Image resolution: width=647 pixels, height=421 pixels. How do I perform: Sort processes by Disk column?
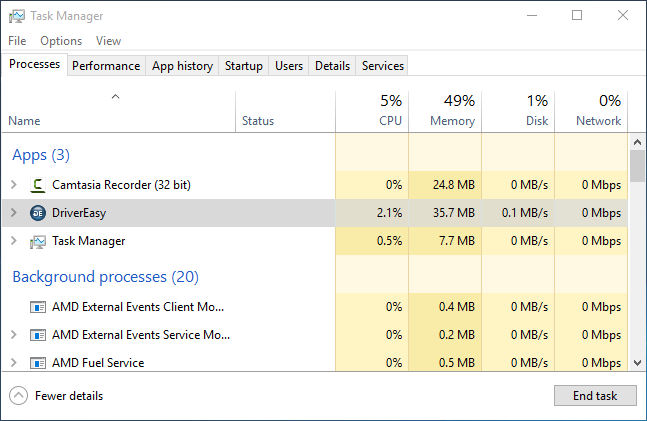coord(518,112)
